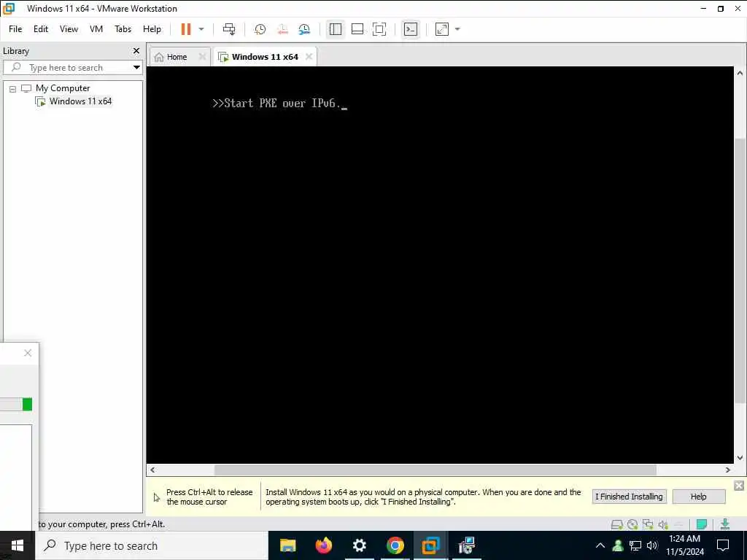The width and height of the screenshot is (747, 560).
Task: Click the stretch guest display icon
Action: (442, 29)
